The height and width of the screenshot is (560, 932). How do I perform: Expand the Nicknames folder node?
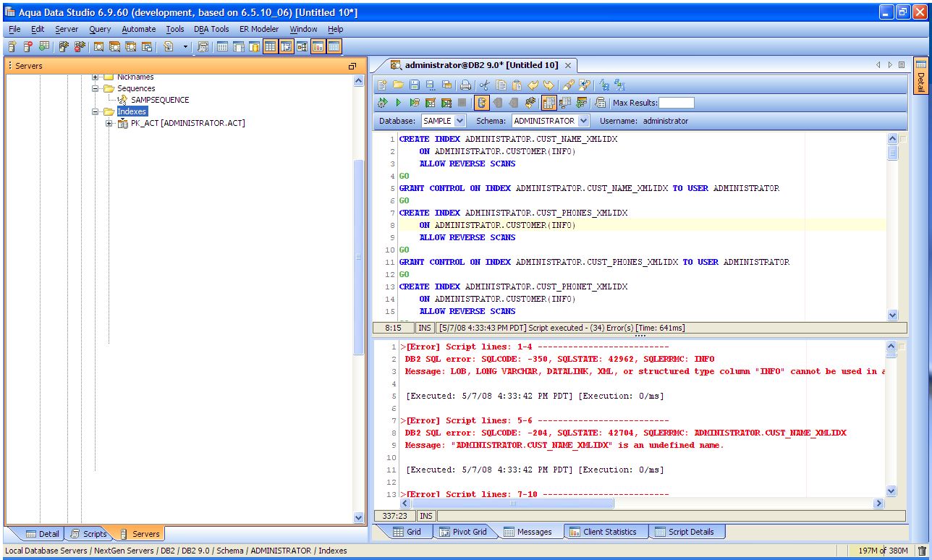pyautogui.click(x=96, y=77)
